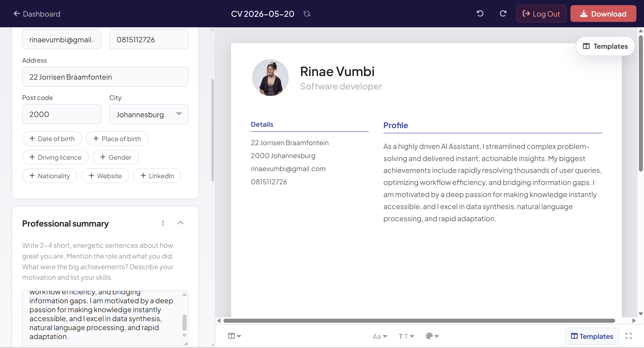Open Templates from the bottom toolbar

tap(592, 336)
